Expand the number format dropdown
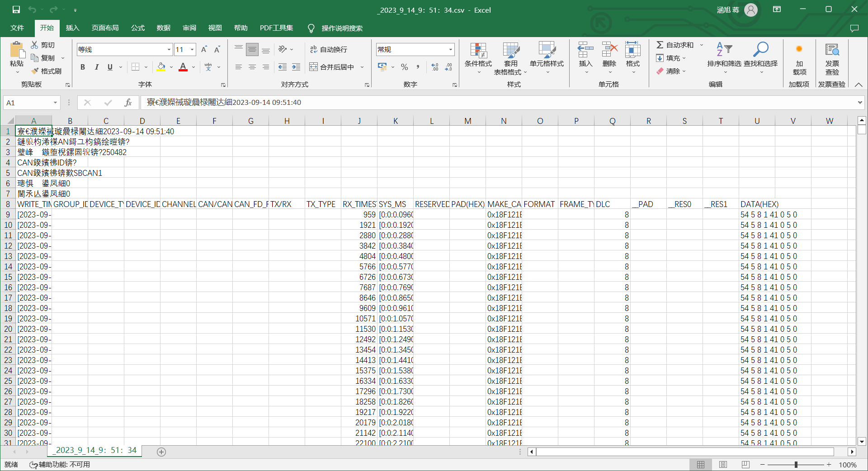This screenshot has height=471, width=868. [450, 49]
